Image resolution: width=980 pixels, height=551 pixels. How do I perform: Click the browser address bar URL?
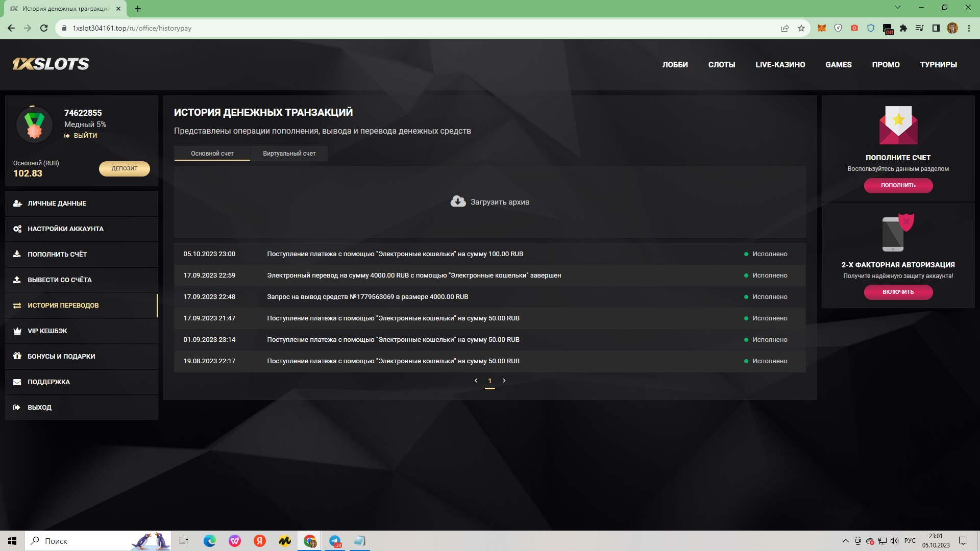(132, 28)
